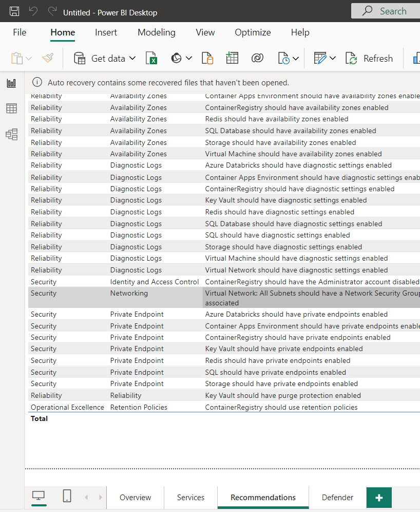The image size is (420, 512).
Task: Open the File menu
Action: [20, 32]
